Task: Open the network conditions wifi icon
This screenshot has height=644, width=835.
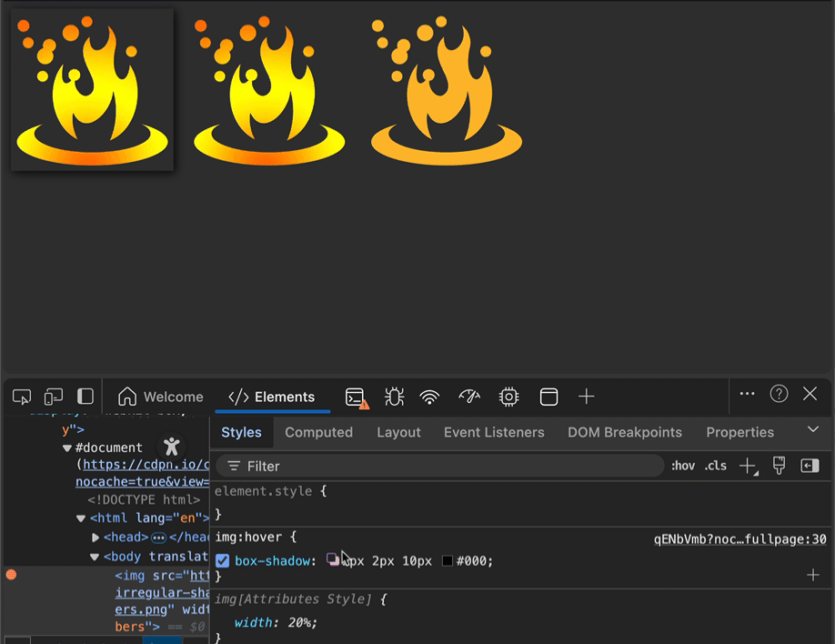Action: [x=429, y=397]
